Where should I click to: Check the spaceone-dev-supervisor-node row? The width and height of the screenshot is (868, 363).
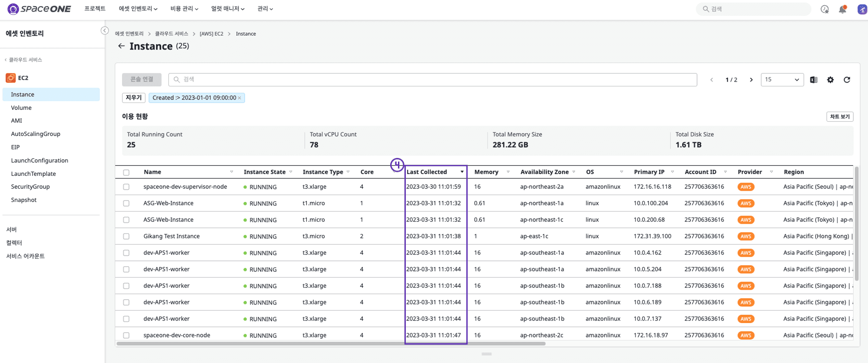(x=126, y=187)
